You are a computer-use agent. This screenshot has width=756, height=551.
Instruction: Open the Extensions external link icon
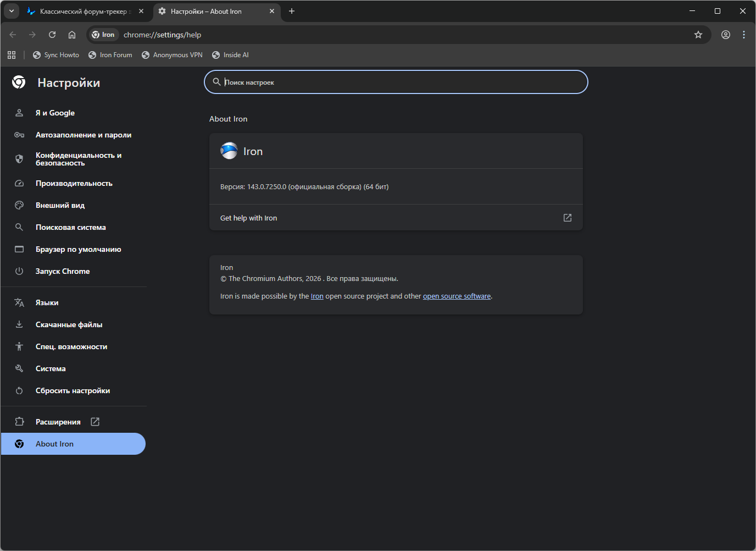(95, 422)
